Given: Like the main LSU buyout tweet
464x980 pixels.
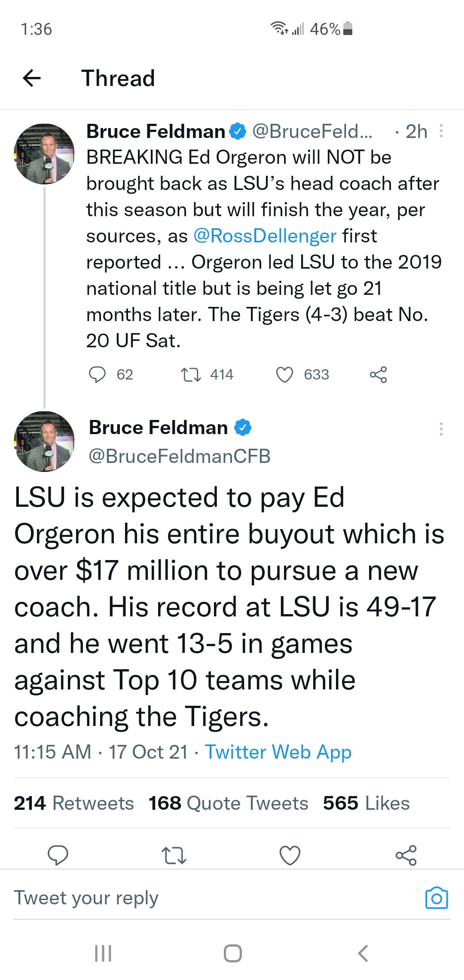Looking at the screenshot, I should click(290, 855).
